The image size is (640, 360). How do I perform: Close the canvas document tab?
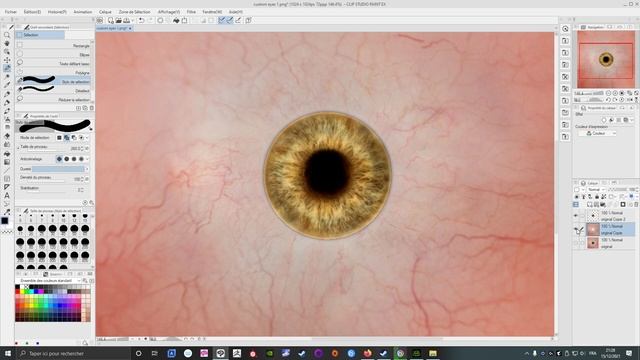point(130,28)
